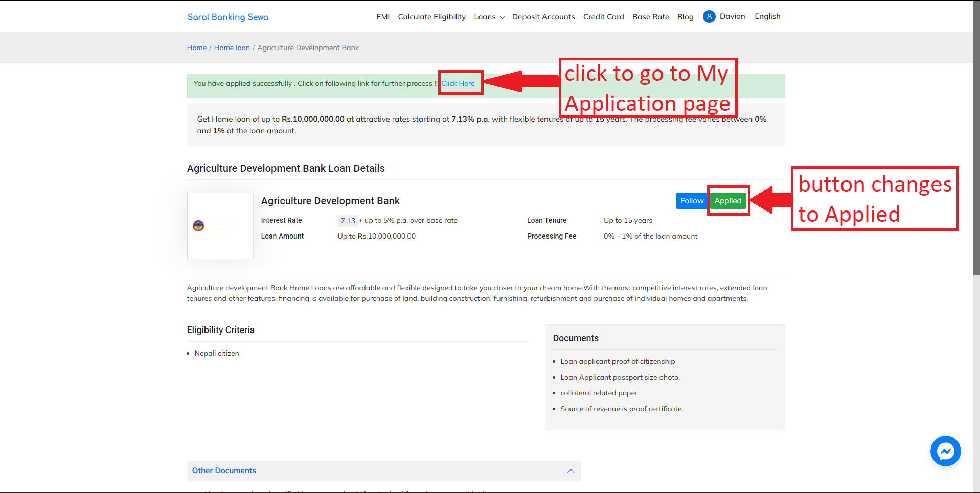Click the Davion user avatar icon
The image size is (980, 493).
(709, 17)
